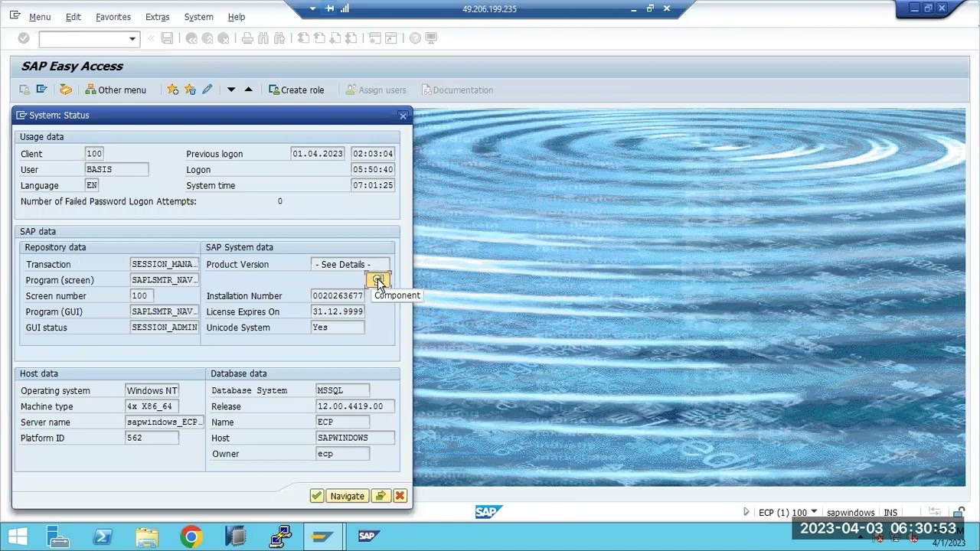The height and width of the screenshot is (551, 980).
Task: Click the Cancel toolbar icon
Action: (224, 38)
